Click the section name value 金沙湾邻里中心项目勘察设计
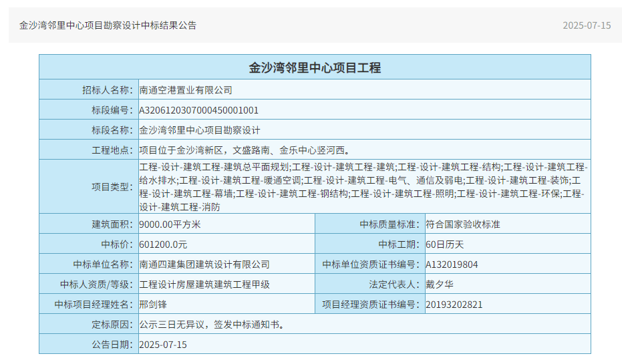The height and width of the screenshot is (364, 630). (x=200, y=130)
